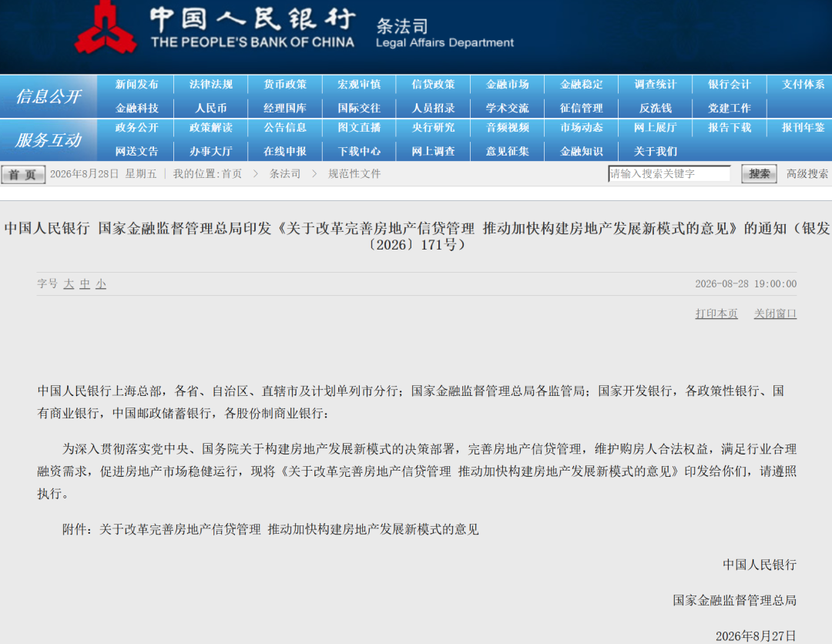The width and height of the screenshot is (832, 644).
Task: Set font size to 中
Action: 85,284
